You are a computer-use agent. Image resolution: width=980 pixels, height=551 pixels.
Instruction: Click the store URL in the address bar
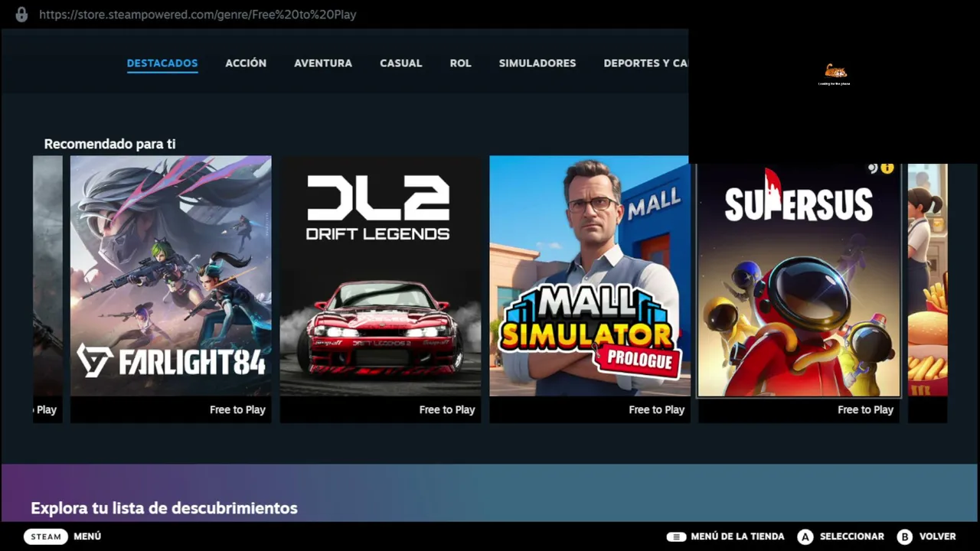[x=198, y=15]
